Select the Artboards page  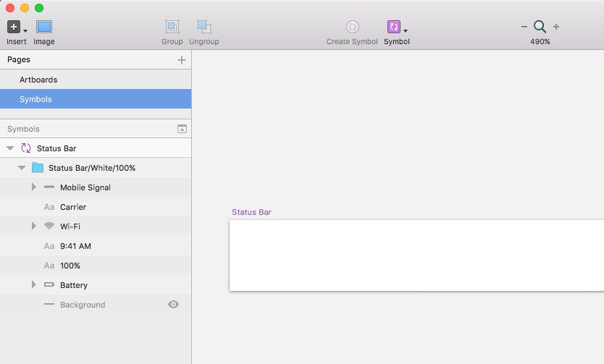coord(96,80)
